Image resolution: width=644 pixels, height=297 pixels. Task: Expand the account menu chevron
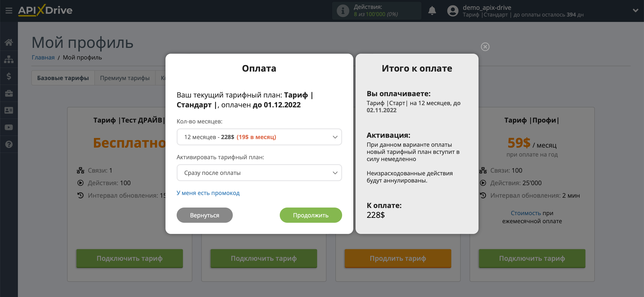coord(635,11)
